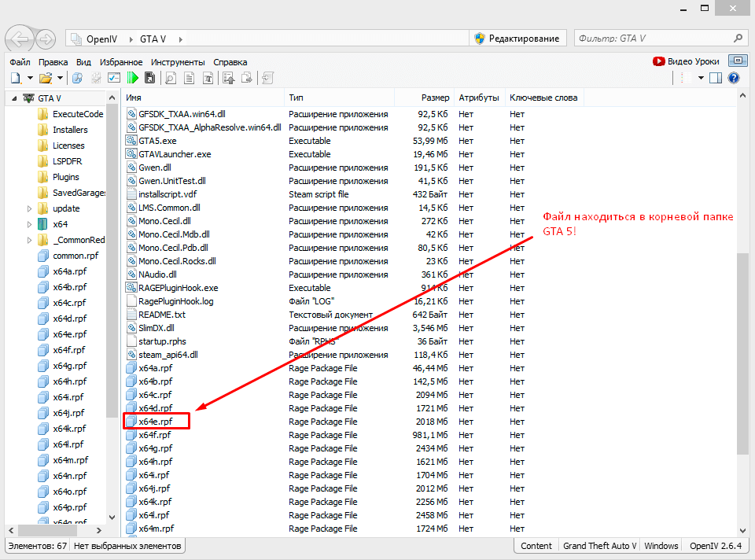Click the forward navigation arrow
The height and width of the screenshot is (560, 755).
pyautogui.click(x=46, y=39)
